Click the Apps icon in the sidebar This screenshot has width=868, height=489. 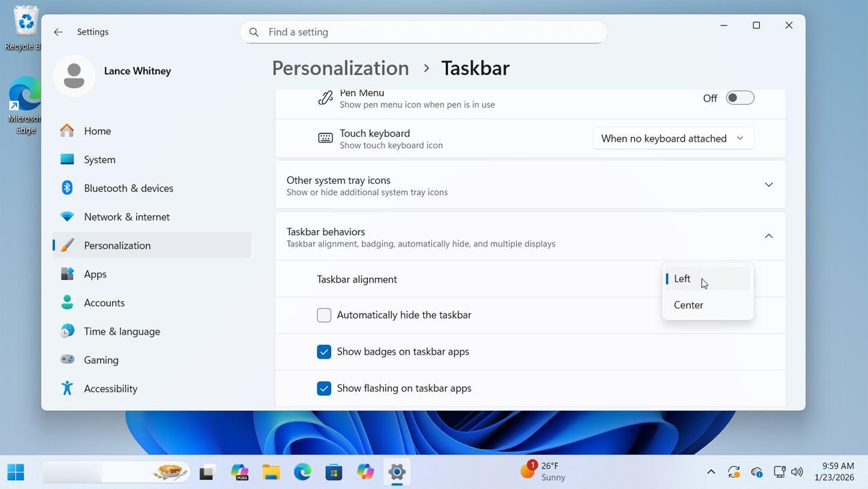[x=67, y=274]
